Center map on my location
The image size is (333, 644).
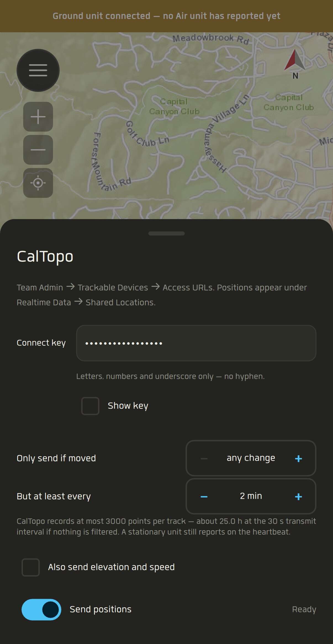tap(38, 183)
